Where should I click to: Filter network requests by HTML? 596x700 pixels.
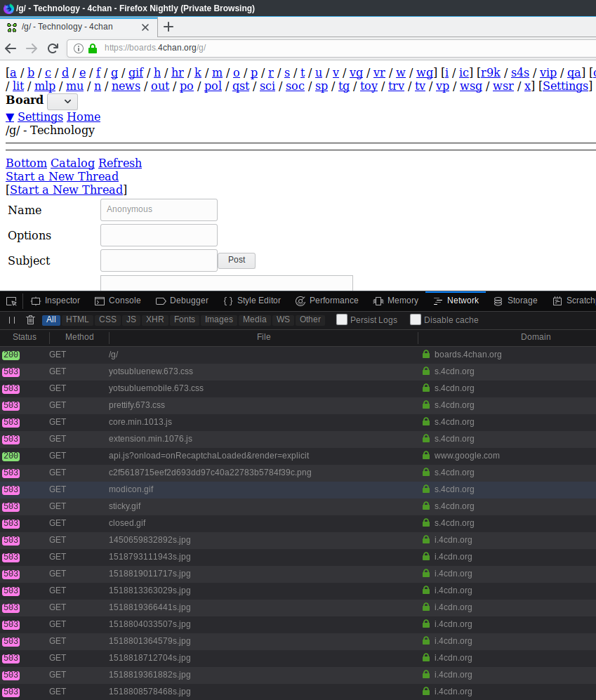click(78, 319)
